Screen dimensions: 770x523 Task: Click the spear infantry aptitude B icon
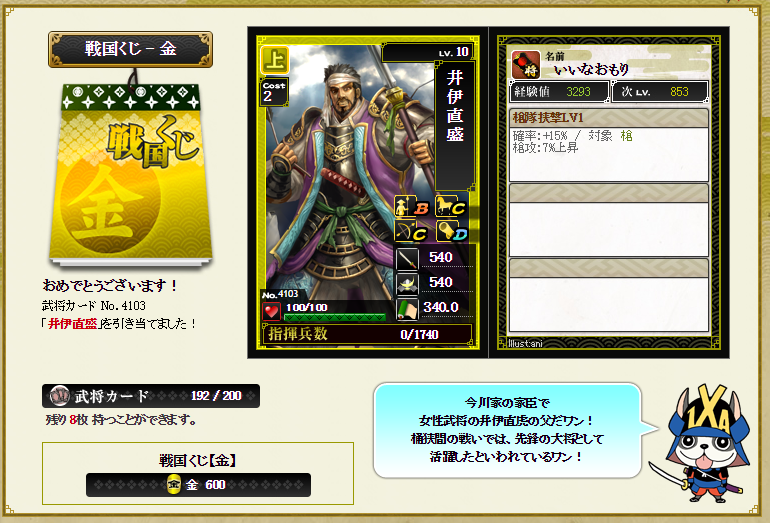[x=412, y=206]
